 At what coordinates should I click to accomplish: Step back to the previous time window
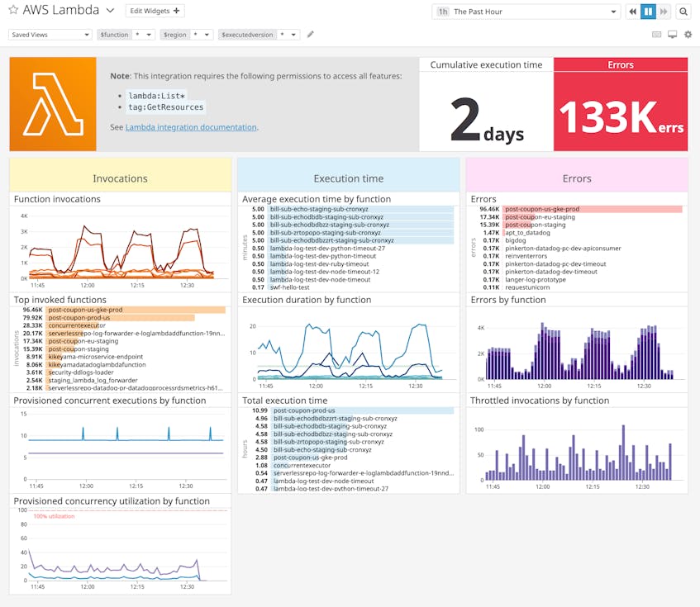632,12
